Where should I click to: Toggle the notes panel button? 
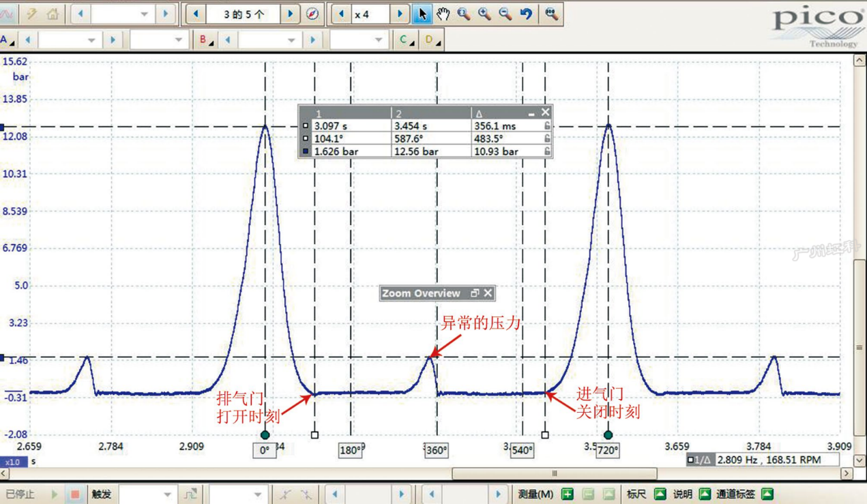705,494
